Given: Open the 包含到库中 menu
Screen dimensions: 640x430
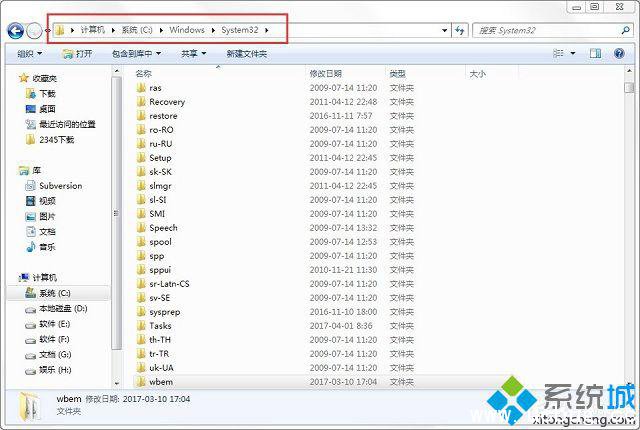Looking at the screenshot, I should (x=136, y=53).
